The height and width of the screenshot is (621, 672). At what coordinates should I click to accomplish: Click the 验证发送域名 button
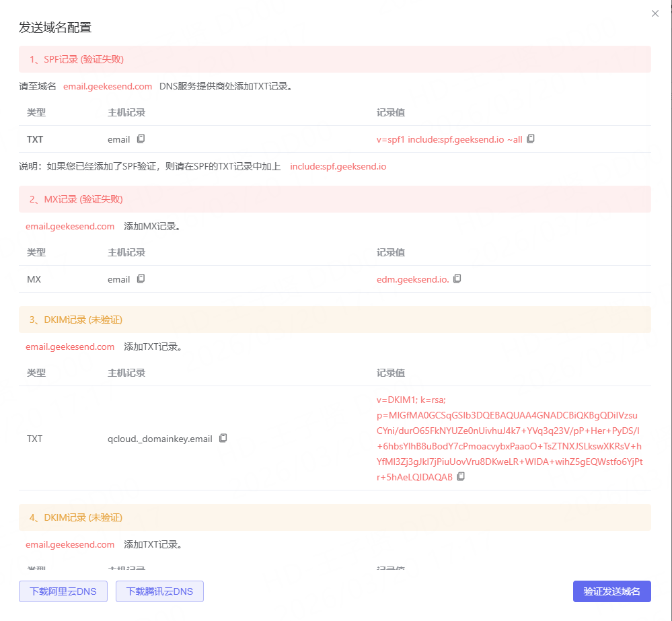click(x=611, y=591)
